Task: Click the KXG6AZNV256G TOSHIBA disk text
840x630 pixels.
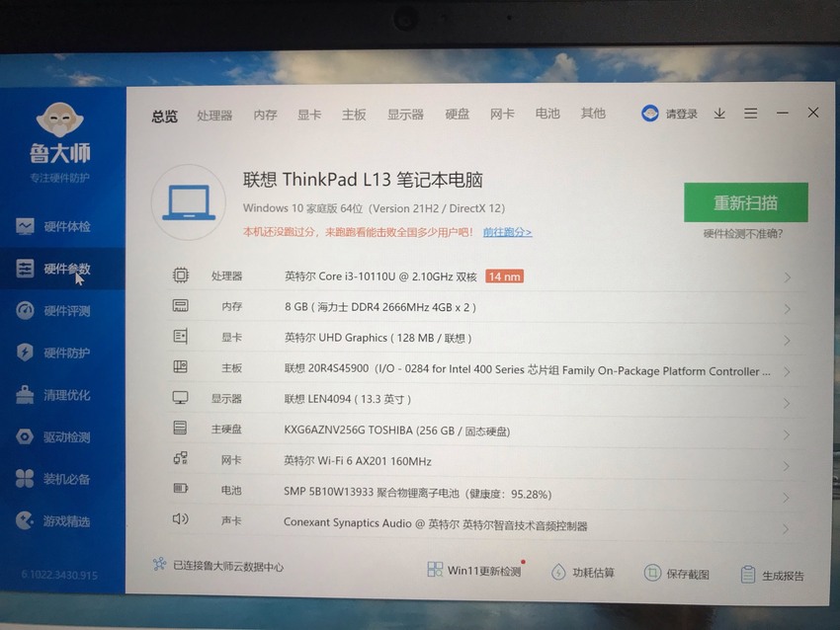Action: [x=396, y=431]
